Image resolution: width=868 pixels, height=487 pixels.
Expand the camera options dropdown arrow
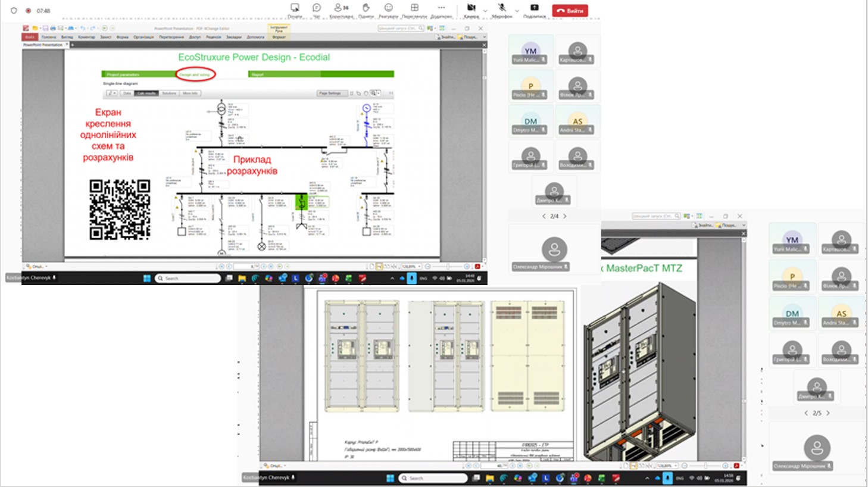pyautogui.click(x=485, y=11)
